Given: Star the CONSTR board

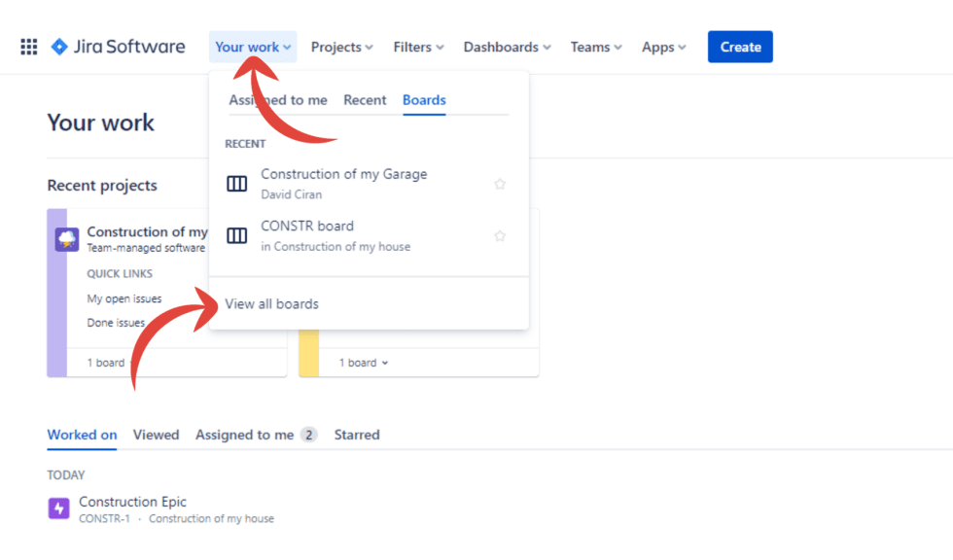Looking at the screenshot, I should point(500,235).
